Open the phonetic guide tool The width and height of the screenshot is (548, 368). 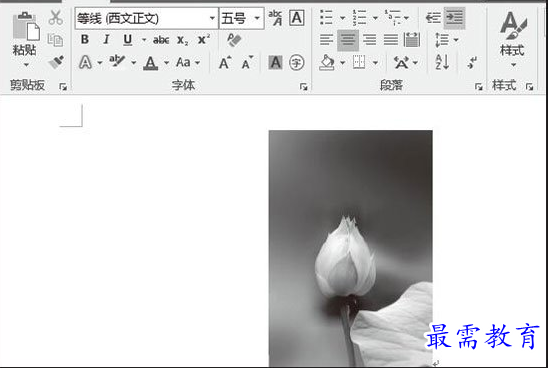(275, 17)
